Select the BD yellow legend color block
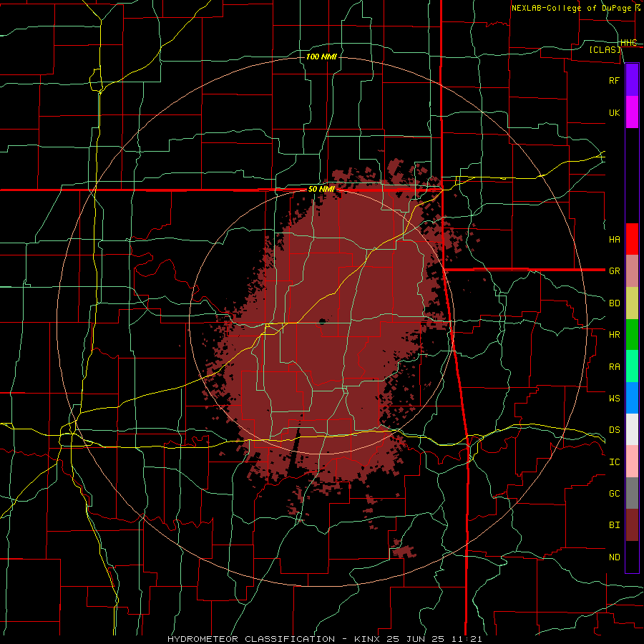The image size is (644, 644). tap(632, 303)
